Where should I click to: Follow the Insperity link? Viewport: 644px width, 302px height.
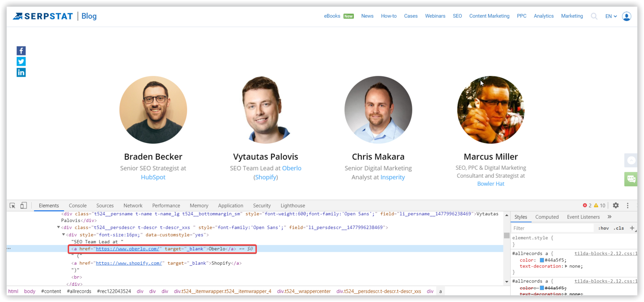[x=393, y=177]
